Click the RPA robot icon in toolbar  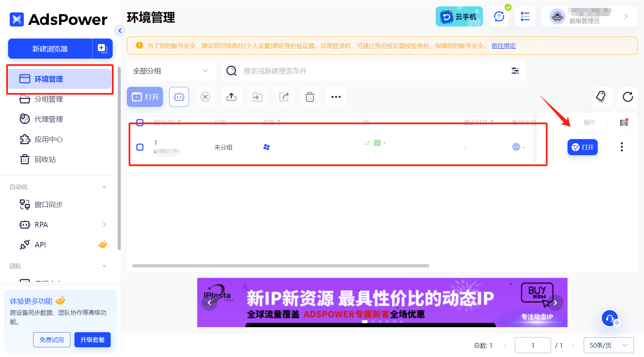(179, 97)
